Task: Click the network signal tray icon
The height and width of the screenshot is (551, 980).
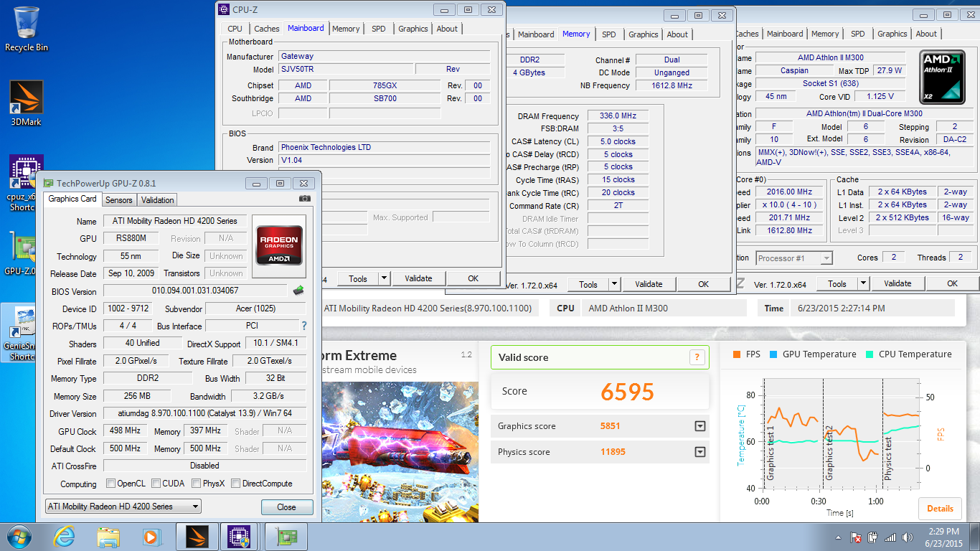Action: coord(890,537)
